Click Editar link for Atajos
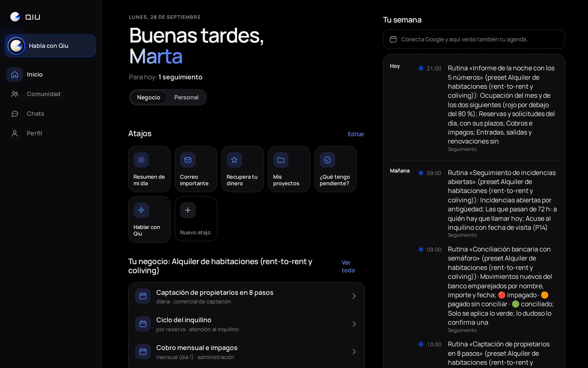The image size is (588, 368). click(x=356, y=134)
